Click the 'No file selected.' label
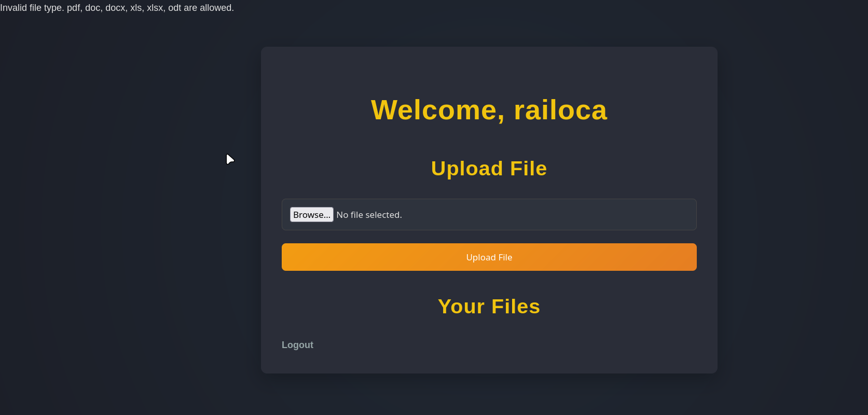This screenshot has width=868, height=415. (369, 215)
